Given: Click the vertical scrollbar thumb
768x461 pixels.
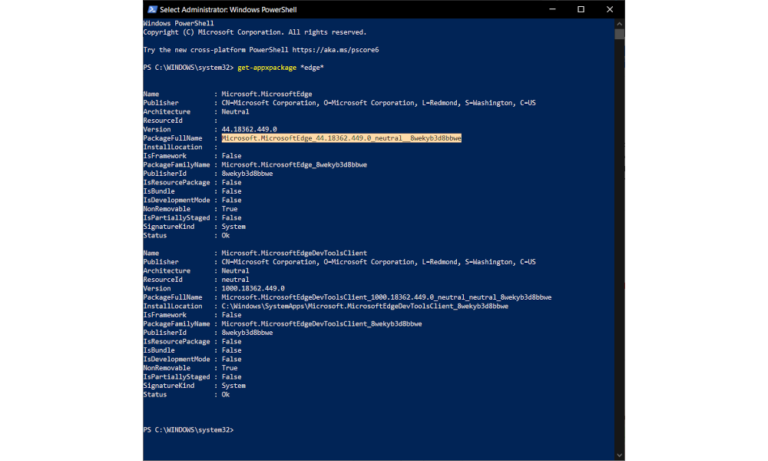Looking at the screenshot, I should click(620, 34).
